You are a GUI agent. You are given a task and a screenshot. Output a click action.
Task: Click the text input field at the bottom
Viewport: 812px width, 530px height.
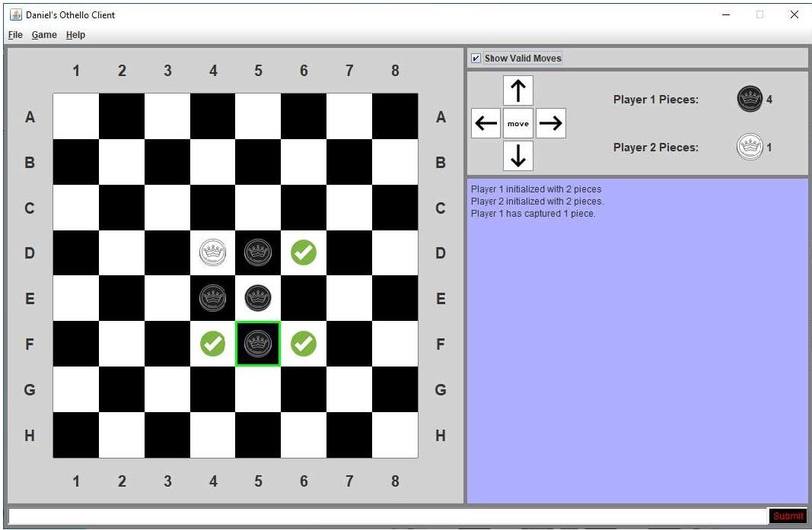click(381, 515)
